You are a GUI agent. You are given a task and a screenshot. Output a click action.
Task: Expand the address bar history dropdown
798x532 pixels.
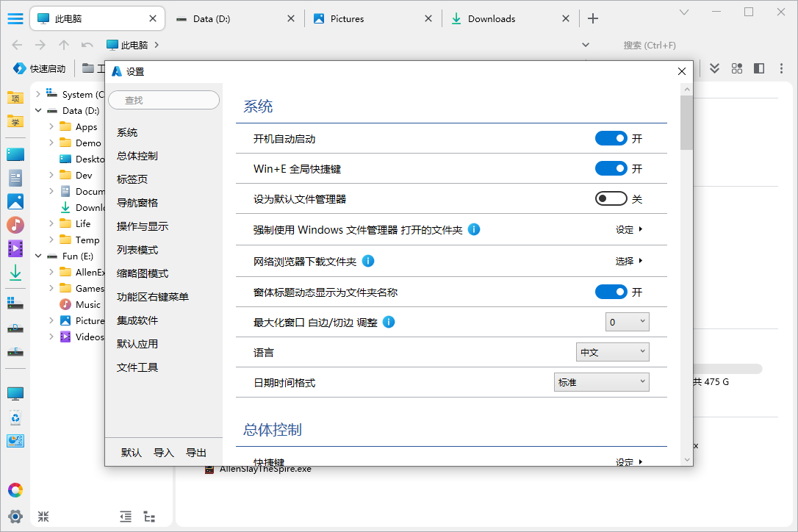(585, 45)
